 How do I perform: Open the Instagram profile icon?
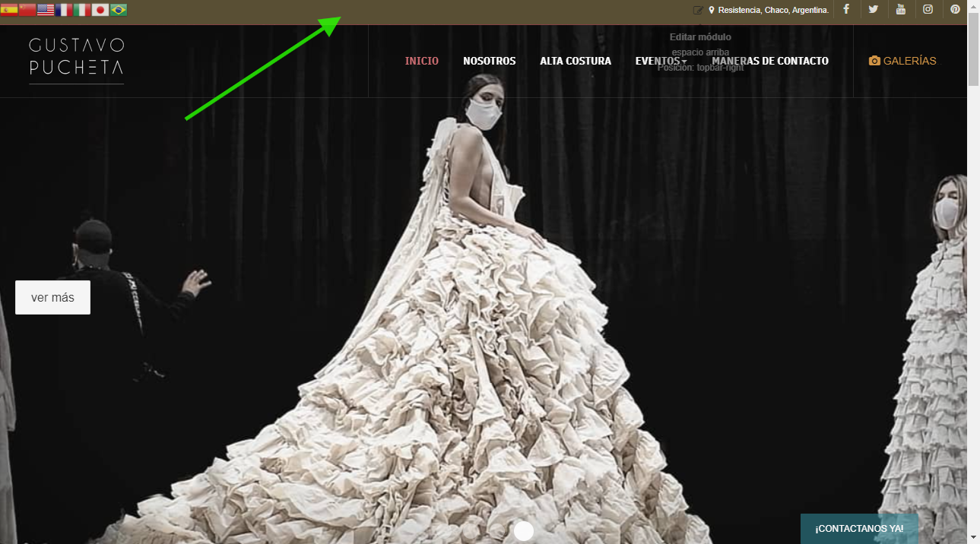pos(928,9)
